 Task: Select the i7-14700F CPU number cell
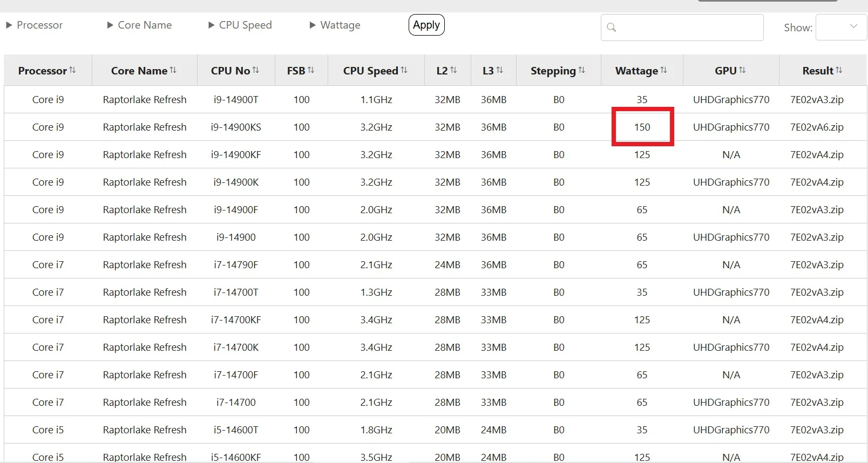click(x=236, y=375)
